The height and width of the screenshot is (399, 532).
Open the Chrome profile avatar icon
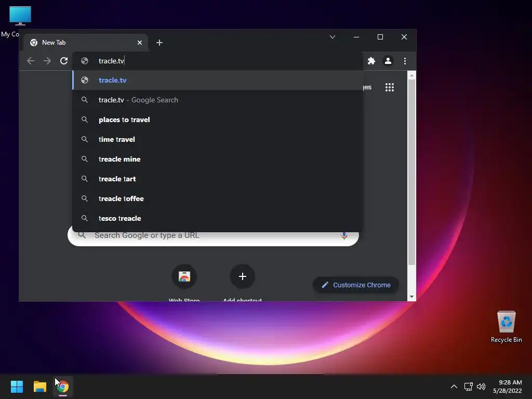point(388,61)
